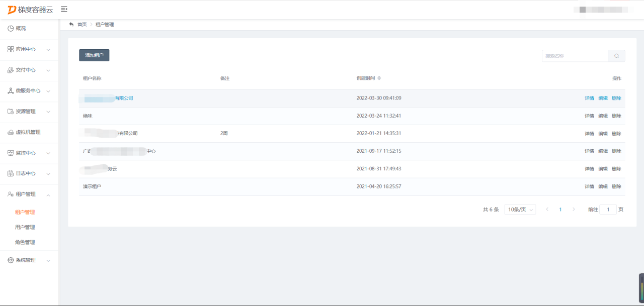Viewport: 644px width, 306px height.
Task: Click the 梯度容器云 logo icon
Action: (12, 10)
